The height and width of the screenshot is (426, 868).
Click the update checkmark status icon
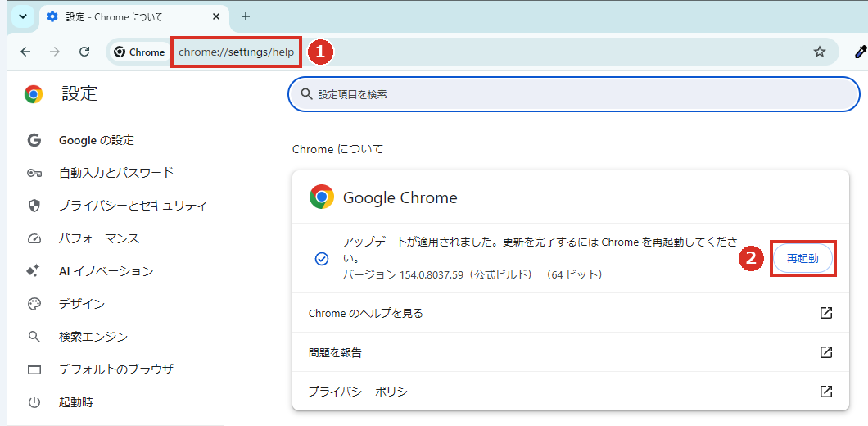(321, 259)
